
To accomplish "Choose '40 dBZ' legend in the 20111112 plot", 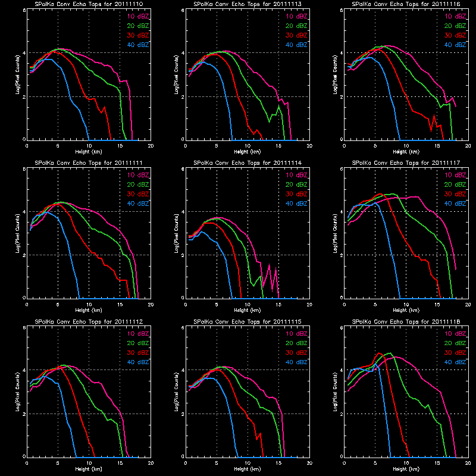I will tap(138, 362).
